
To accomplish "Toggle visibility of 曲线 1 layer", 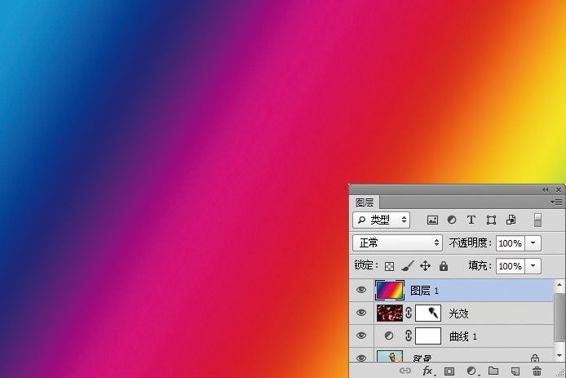I will coord(361,335).
